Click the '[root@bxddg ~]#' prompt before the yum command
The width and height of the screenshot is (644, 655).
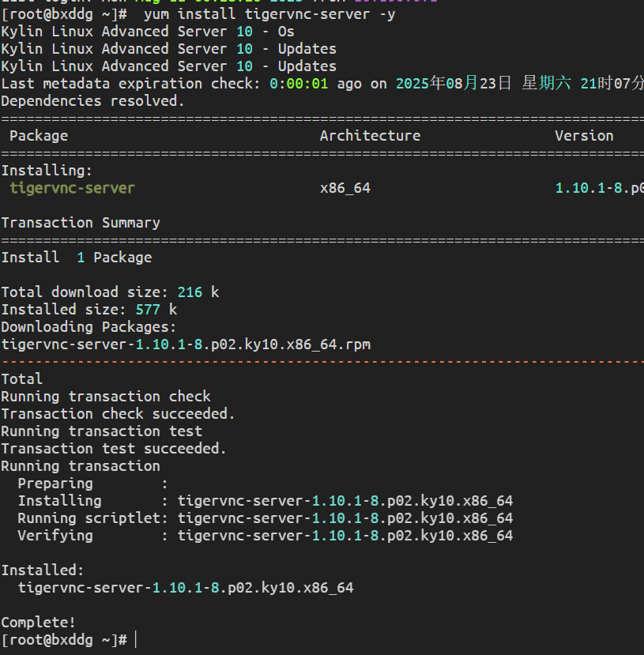click(x=64, y=15)
